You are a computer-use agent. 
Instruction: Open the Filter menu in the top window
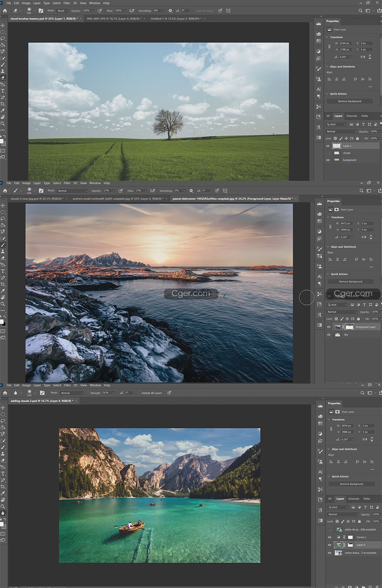[x=67, y=3]
